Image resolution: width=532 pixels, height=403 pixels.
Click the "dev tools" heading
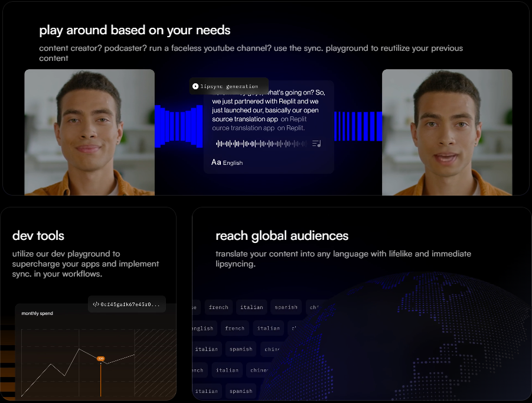38,236
